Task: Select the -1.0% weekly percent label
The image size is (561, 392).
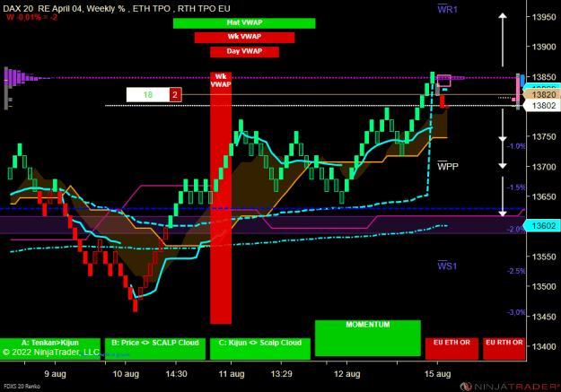Action: tap(516, 146)
